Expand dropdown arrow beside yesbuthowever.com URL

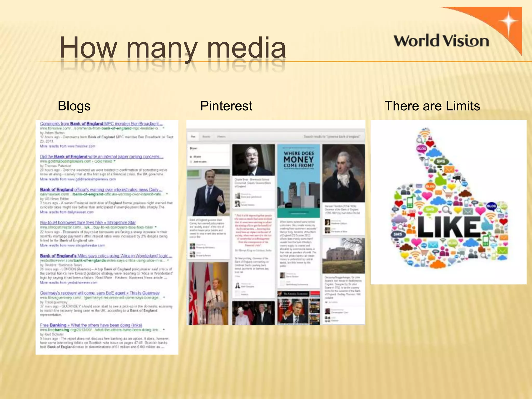168,260
